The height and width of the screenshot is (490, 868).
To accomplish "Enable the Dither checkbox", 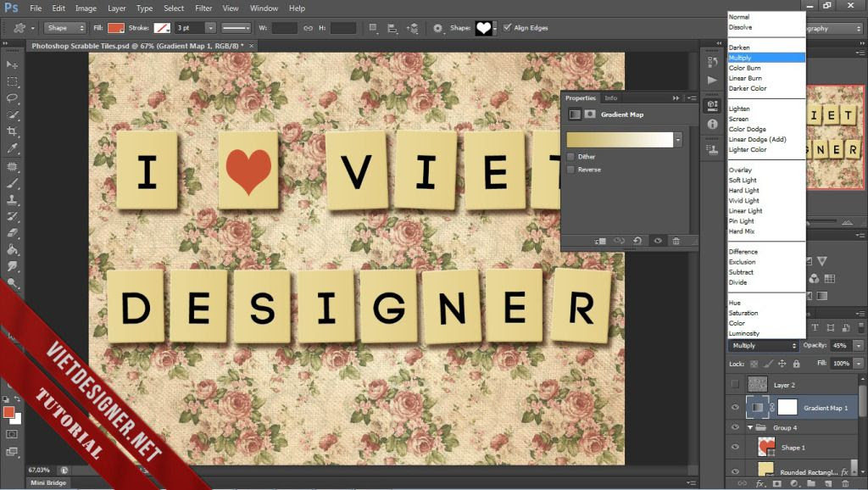I will point(570,157).
